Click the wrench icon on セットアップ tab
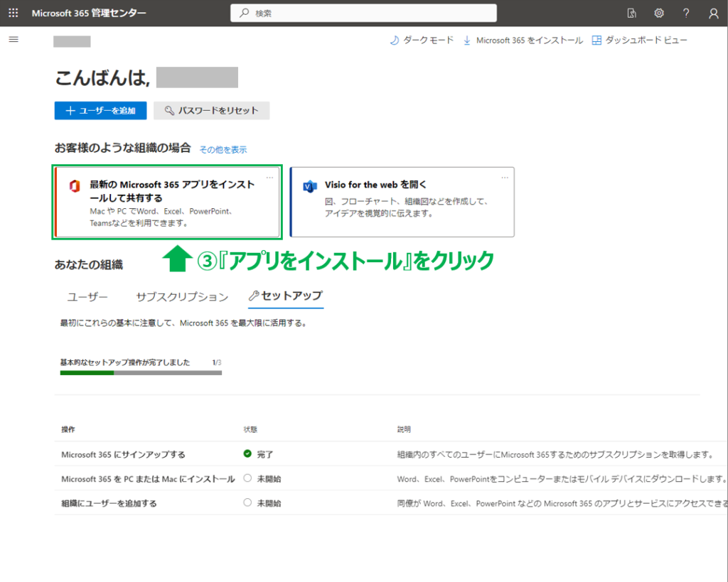 [x=254, y=296]
